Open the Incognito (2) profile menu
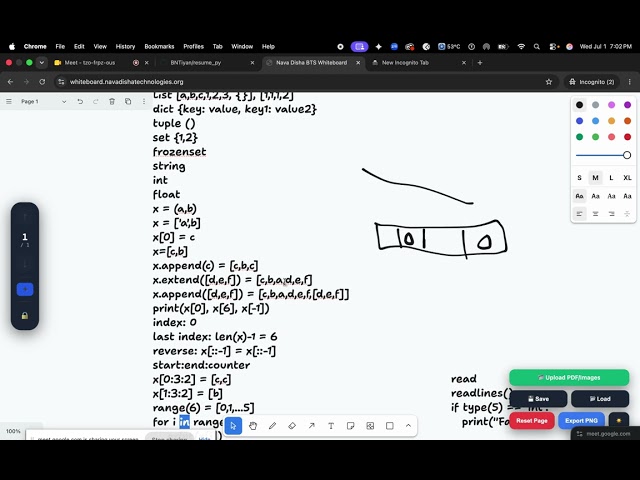640x480 pixels. [x=591, y=82]
